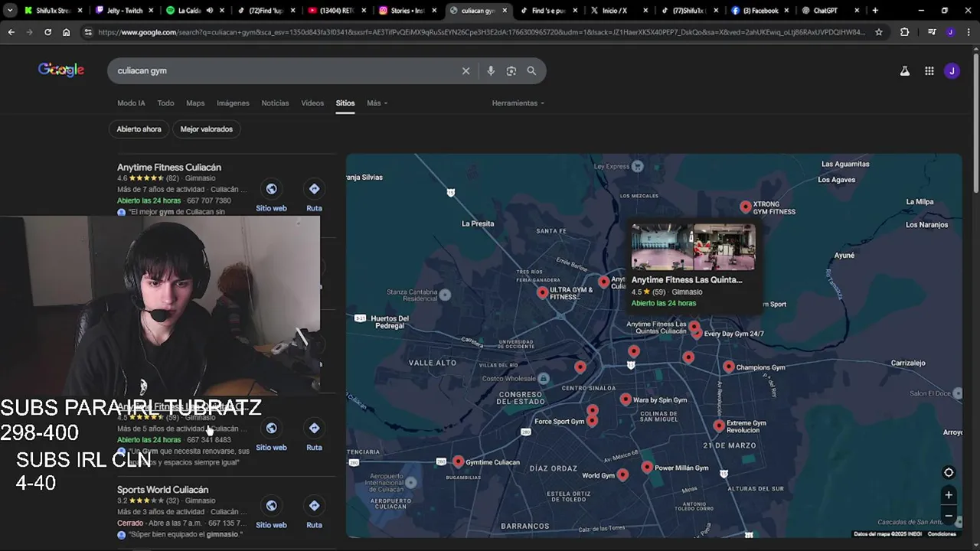Viewport: 980px width, 551px height.
Task: Open tab search dropdown arrow
Action: [10, 11]
